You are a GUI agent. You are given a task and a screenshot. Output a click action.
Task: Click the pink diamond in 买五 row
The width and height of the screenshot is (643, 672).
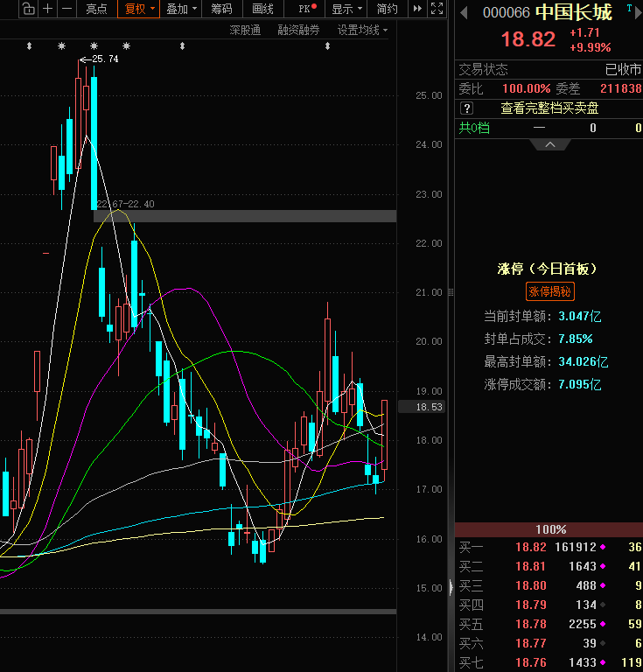pyautogui.click(x=603, y=624)
